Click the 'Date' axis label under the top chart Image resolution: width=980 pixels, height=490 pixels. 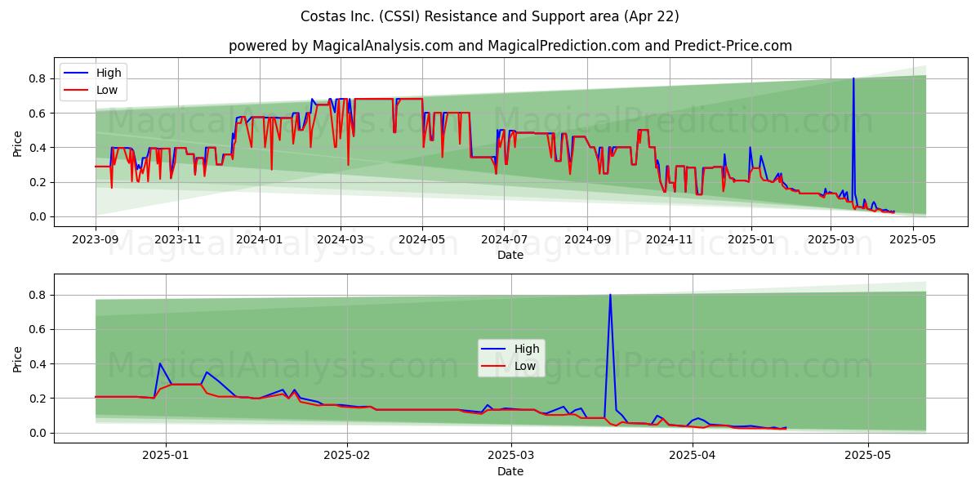point(510,255)
